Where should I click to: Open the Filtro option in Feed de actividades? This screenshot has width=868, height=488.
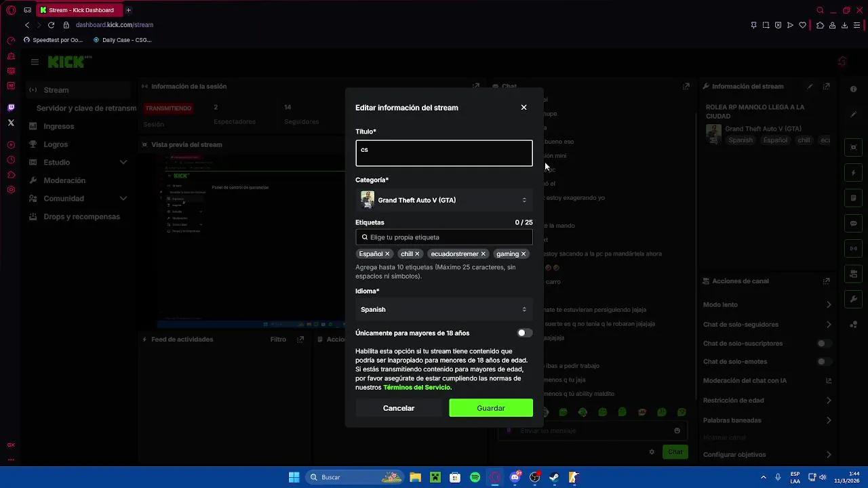pyautogui.click(x=278, y=340)
